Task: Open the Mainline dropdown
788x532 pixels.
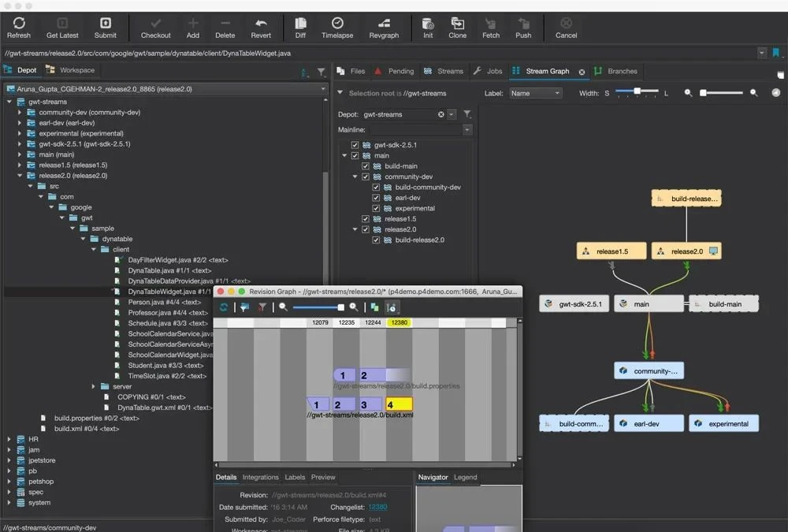Action: tap(467, 130)
